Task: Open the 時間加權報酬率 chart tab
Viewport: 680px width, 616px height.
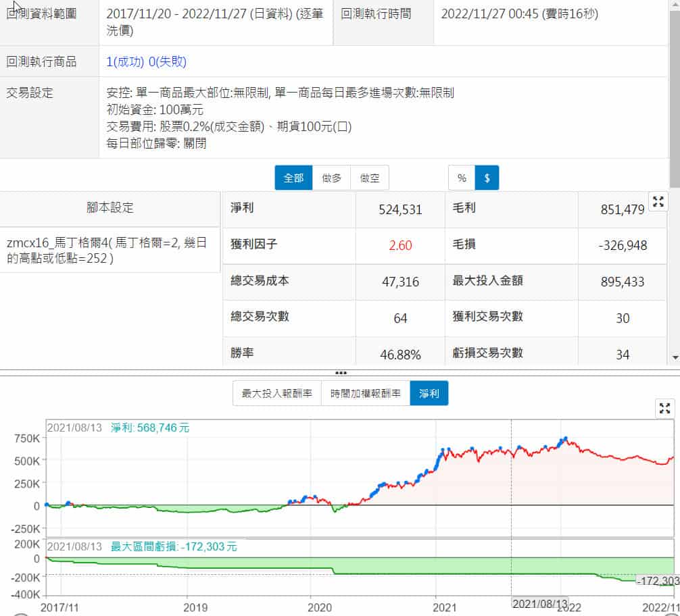Action: click(365, 393)
